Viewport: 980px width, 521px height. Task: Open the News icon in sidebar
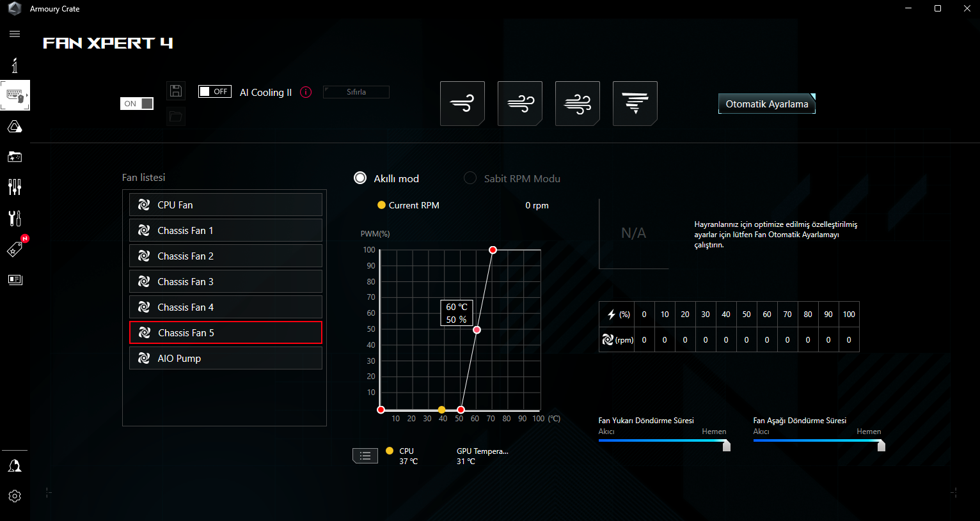15,279
